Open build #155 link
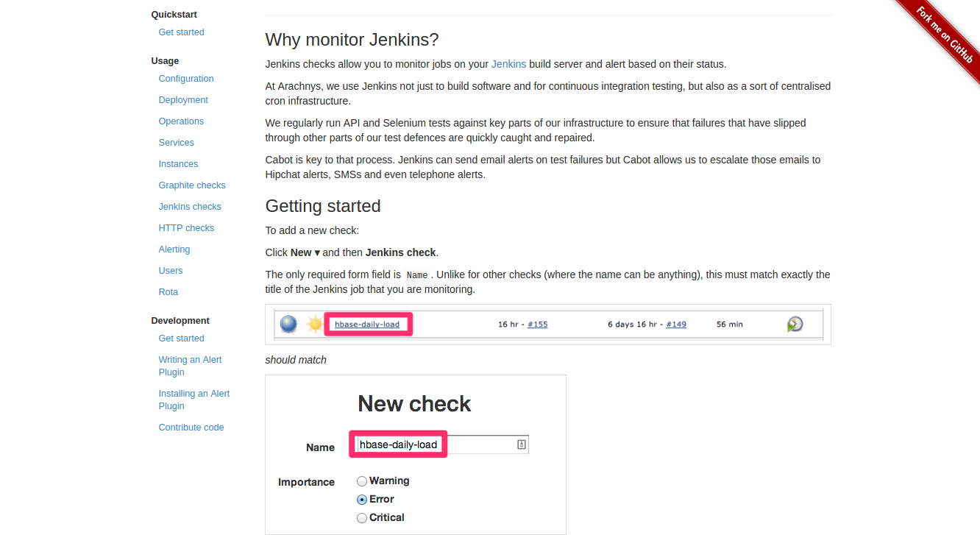 click(538, 325)
